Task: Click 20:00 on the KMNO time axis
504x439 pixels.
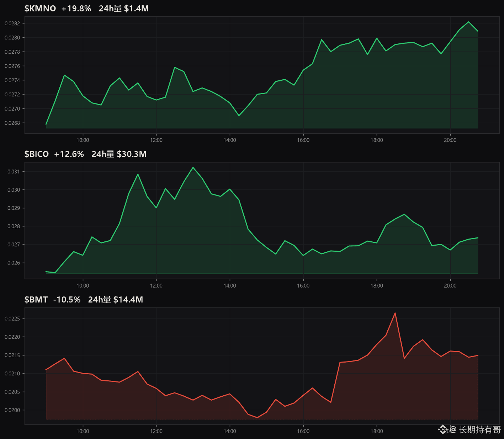Action: tap(450, 140)
